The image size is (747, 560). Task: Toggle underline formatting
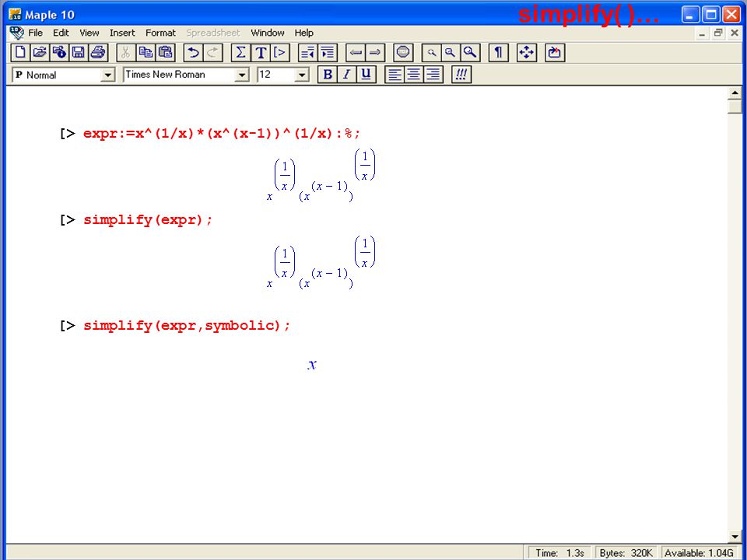point(366,75)
